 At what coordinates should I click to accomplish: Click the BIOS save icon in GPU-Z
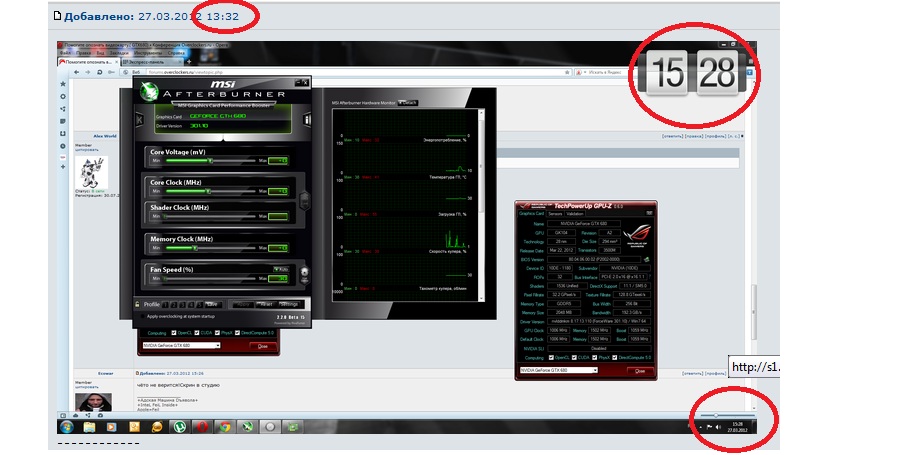(x=647, y=259)
